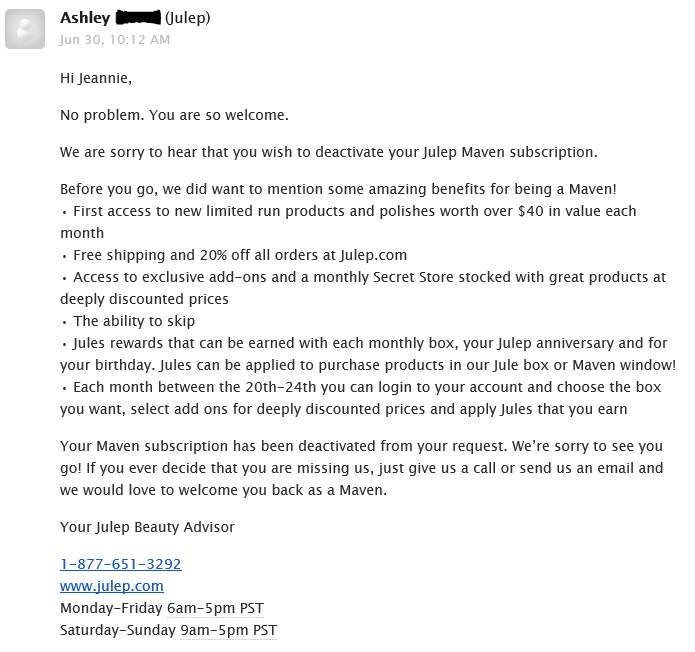
Task: Click the 'No problem. You are so welcome.' line
Action: click(x=174, y=115)
